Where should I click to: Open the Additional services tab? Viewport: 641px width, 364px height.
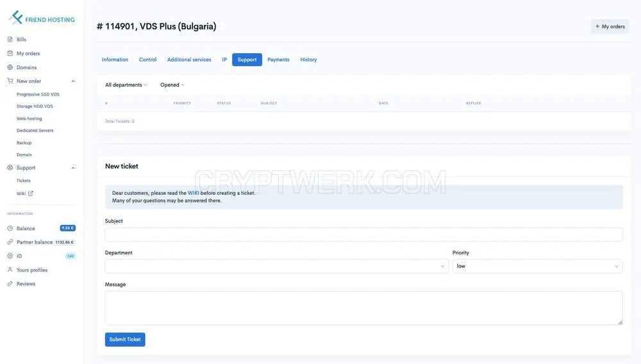189,60
